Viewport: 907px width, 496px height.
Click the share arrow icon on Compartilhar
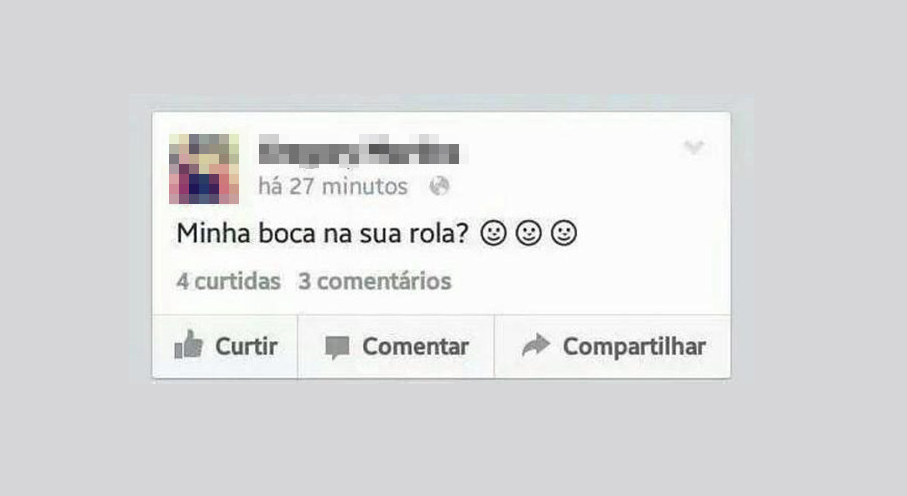click(536, 345)
